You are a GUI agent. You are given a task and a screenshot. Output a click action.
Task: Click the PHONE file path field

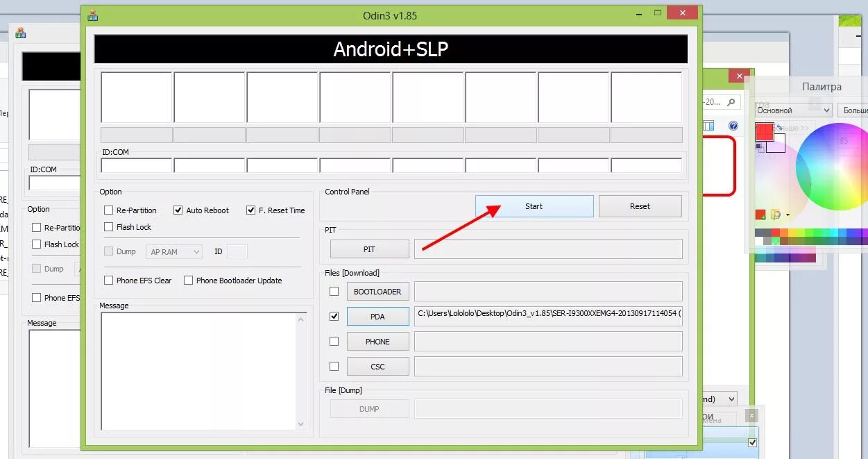548,342
